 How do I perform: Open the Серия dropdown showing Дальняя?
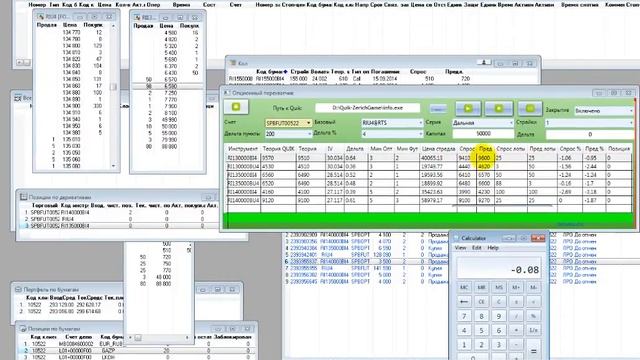[x=510, y=122]
